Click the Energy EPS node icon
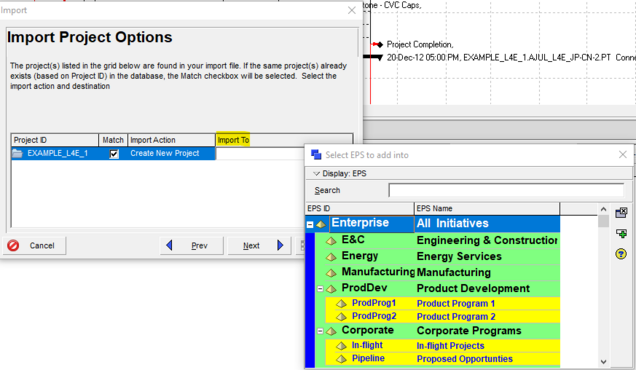Viewport: 636px width, 370px height. 331,257
